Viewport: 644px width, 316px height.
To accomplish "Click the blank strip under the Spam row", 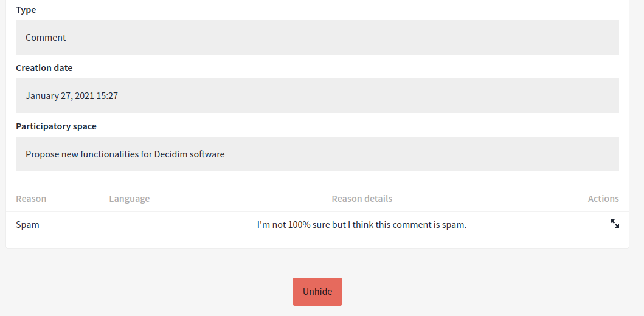I will pos(317,243).
